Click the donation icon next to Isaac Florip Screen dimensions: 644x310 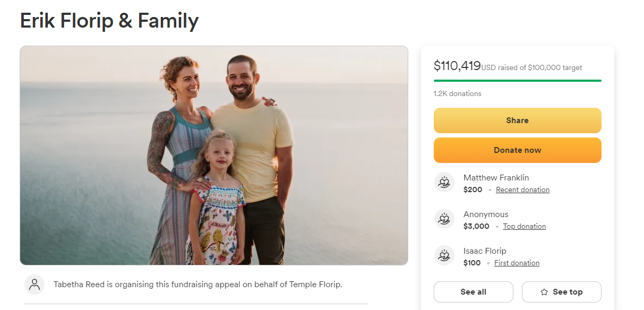(444, 256)
